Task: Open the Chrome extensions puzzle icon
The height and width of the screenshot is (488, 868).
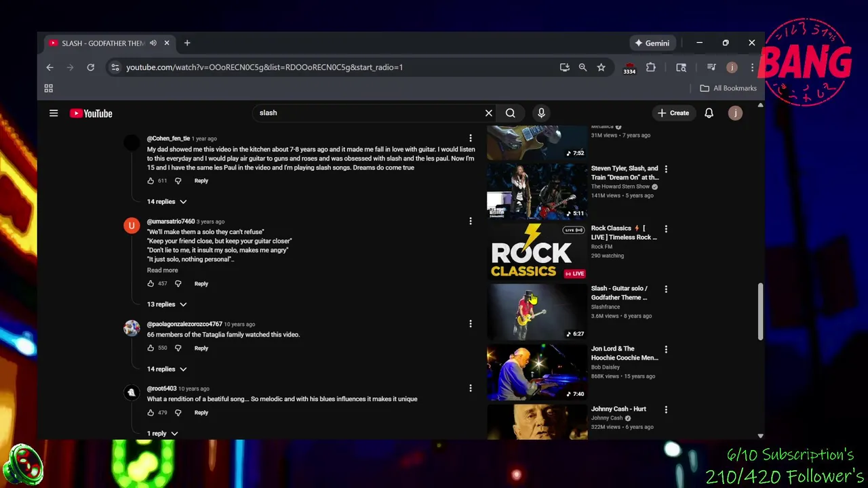Action: [x=651, y=67]
